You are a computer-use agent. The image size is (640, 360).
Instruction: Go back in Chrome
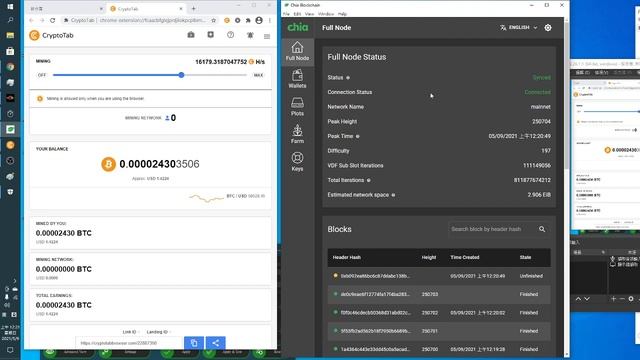tap(31, 20)
